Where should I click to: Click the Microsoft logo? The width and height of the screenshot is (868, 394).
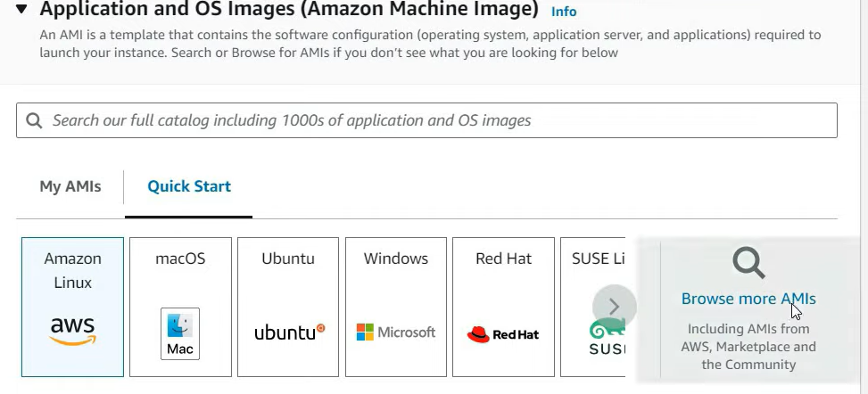click(x=396, y=332)
